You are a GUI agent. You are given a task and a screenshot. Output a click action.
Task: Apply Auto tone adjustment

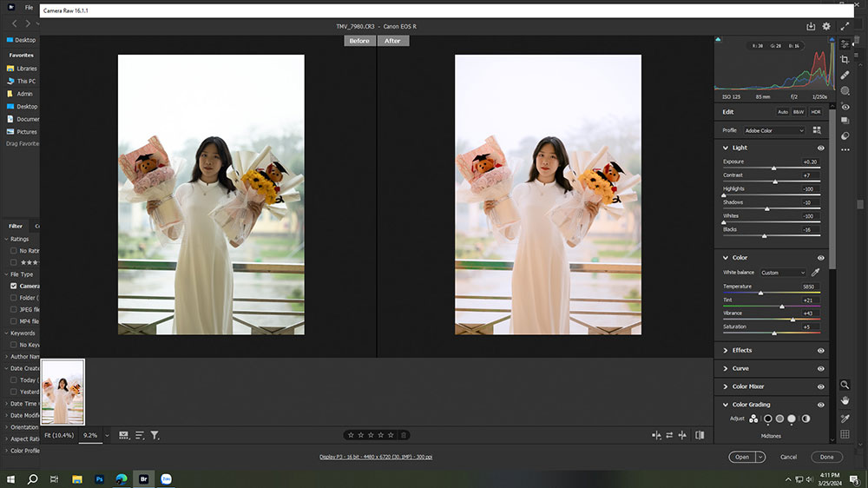(x=783, y=112)
